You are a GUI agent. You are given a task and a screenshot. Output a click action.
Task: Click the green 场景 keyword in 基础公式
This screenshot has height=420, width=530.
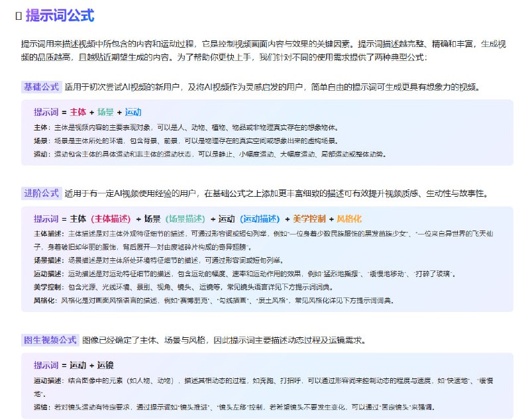click(104, 113)
